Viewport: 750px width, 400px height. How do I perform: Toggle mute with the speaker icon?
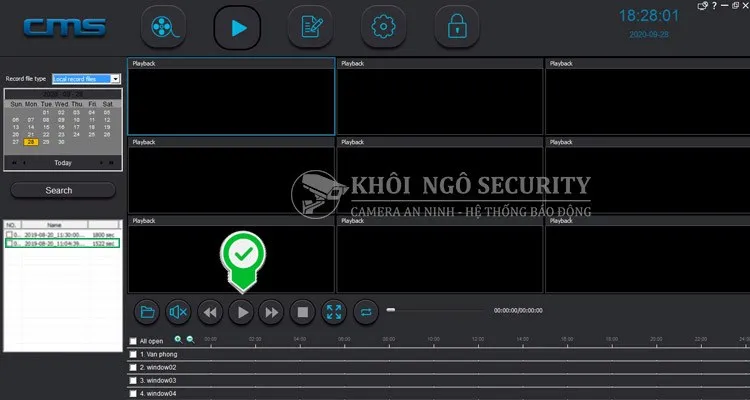coord(178,312)
